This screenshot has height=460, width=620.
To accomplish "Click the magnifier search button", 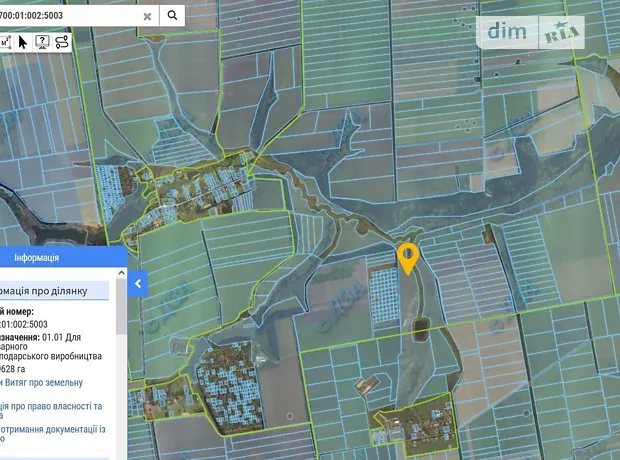I will coord(173,15).
